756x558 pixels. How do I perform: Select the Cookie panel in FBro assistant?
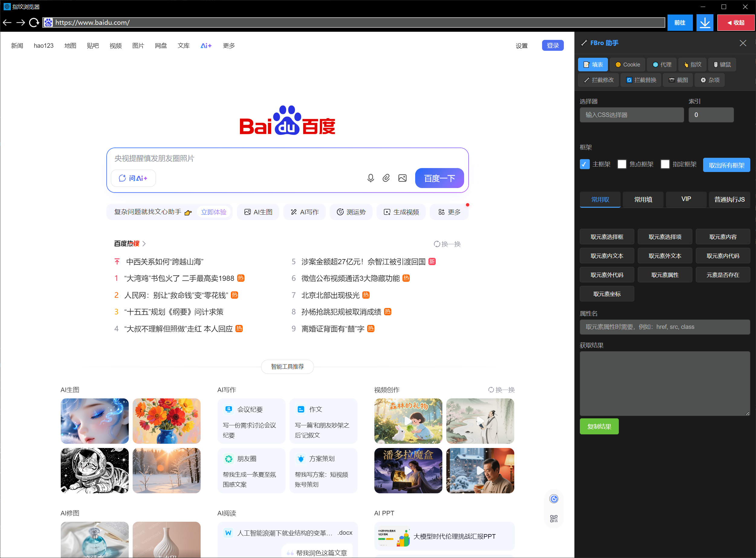(627, 64)
